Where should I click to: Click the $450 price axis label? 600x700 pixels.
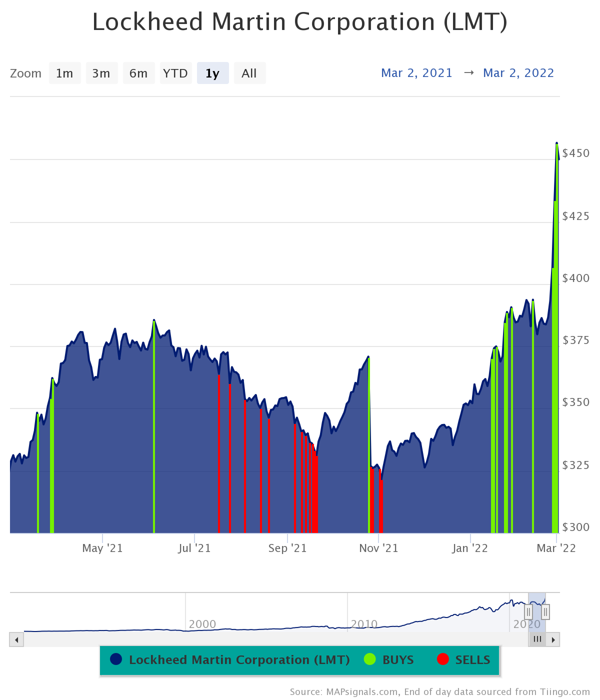click(x=576, y=153)
